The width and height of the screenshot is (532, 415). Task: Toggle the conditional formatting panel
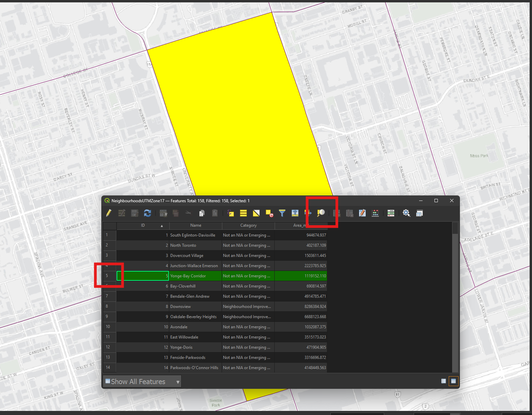(391, 213)
